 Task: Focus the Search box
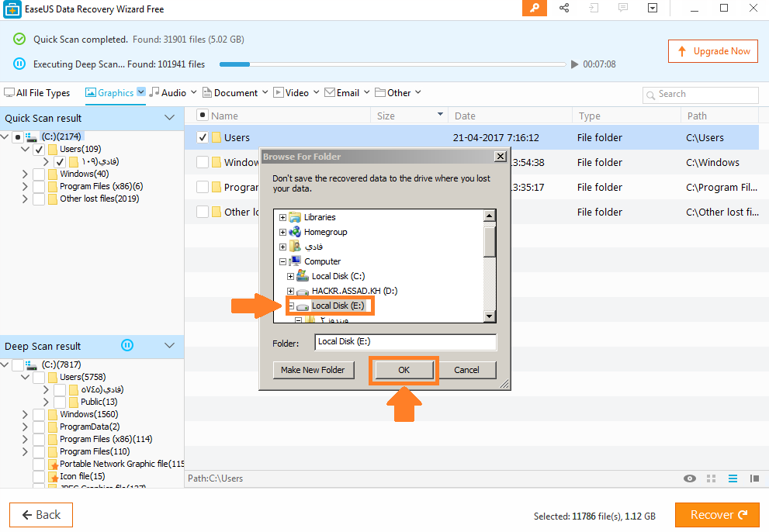[x=701, y=95]
